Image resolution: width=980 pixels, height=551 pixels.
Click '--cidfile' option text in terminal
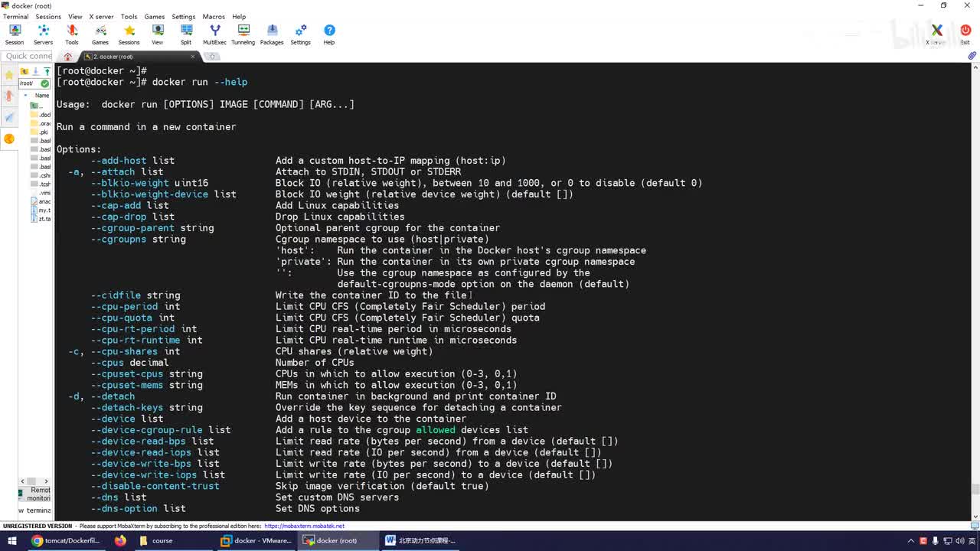pyautogui.click(x=116, y=295)
